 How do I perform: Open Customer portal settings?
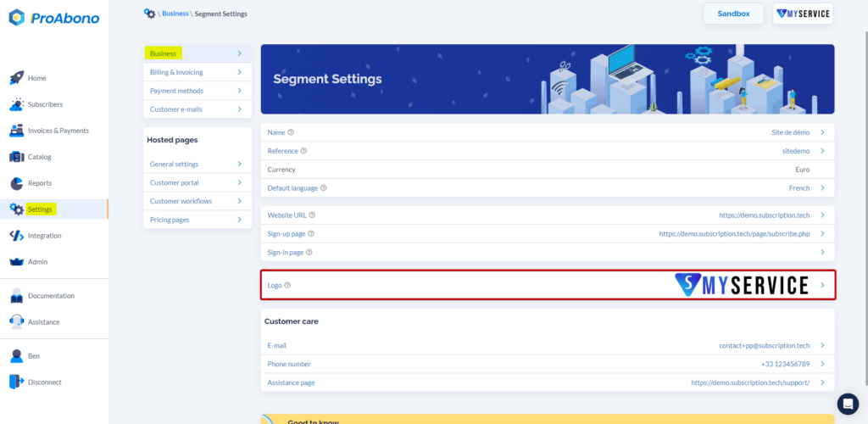pyautogui.click(x=197, y=182)
